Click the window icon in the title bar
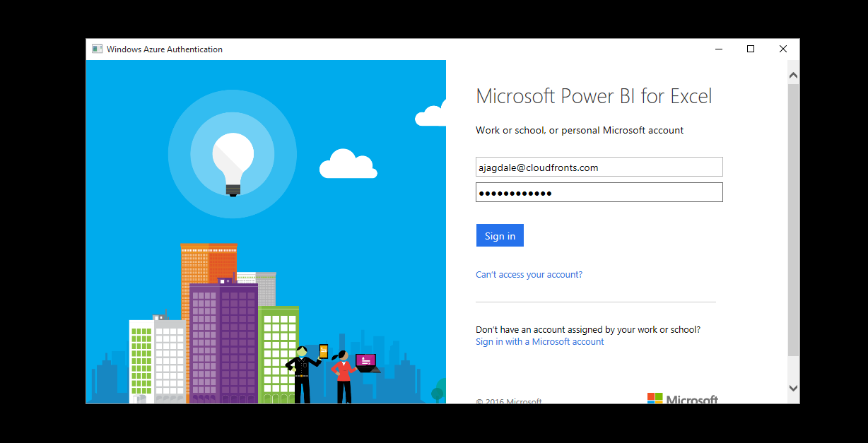Viewport: 868px width, 443px height. pos(98,49)
